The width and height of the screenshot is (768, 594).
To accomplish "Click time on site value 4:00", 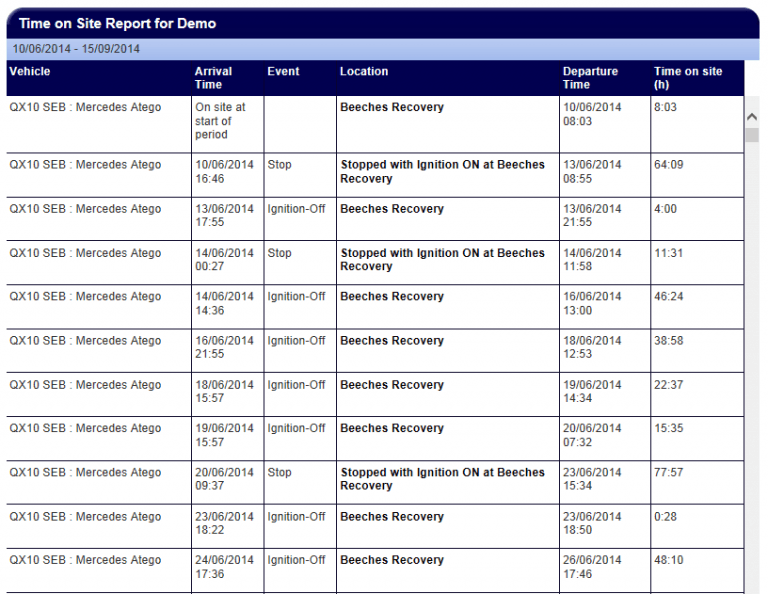I will click(x=665, y=209).
